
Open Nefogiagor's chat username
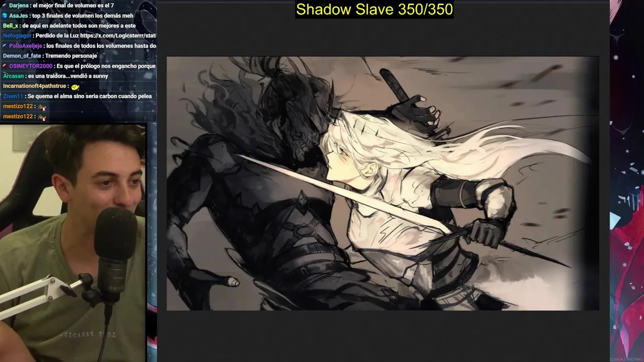(x=17, y=36)
